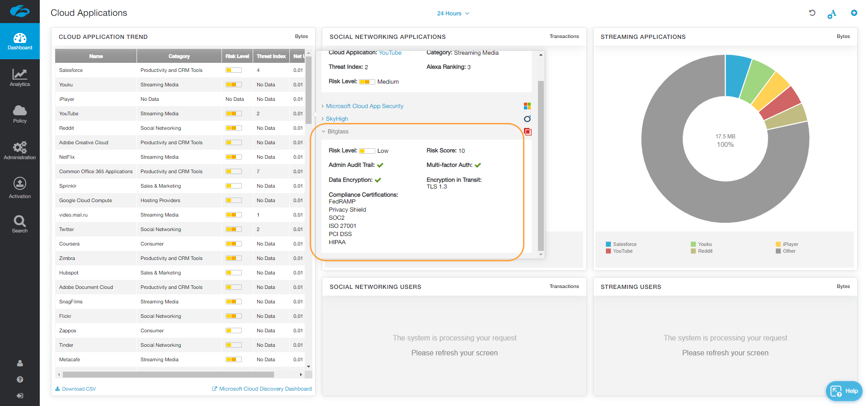Click the user profile icon in sidebar
Screen dimensions: 868x406
click(x=20, y=363)
